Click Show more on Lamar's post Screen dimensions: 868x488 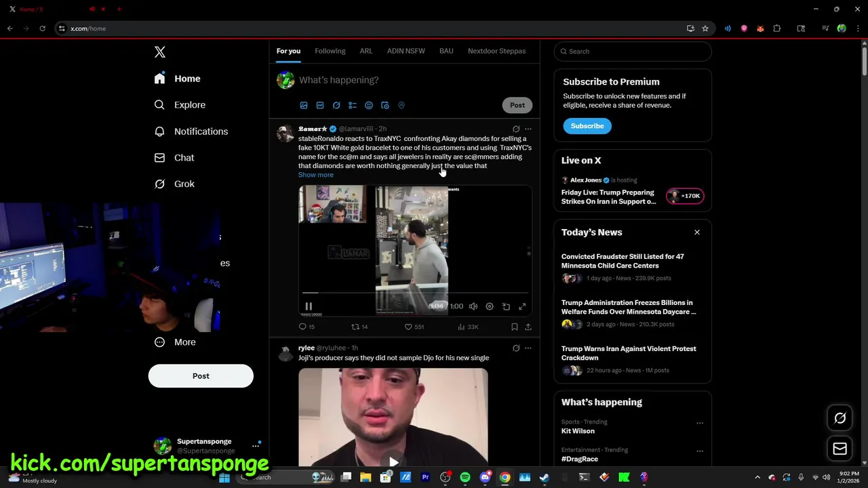coord(316,175)
